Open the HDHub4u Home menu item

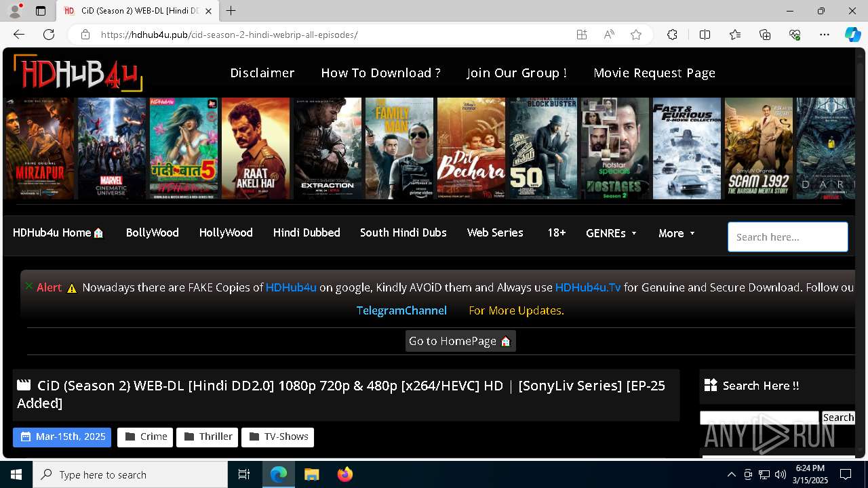click(58, 232)
